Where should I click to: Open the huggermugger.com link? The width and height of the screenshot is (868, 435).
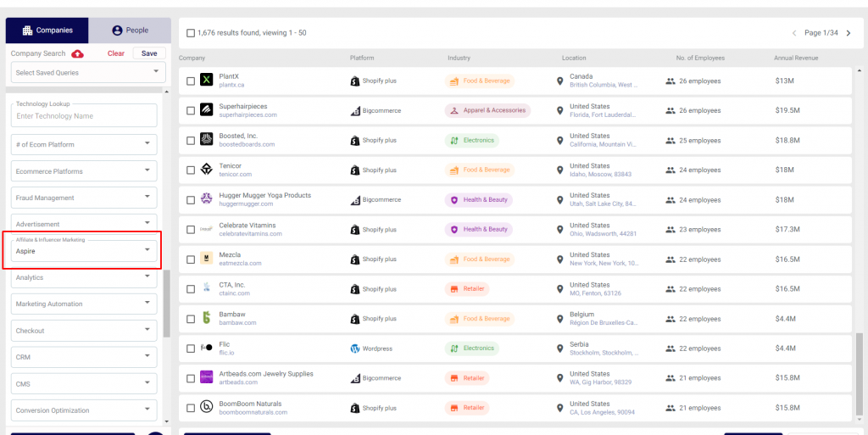pos(246,204)
